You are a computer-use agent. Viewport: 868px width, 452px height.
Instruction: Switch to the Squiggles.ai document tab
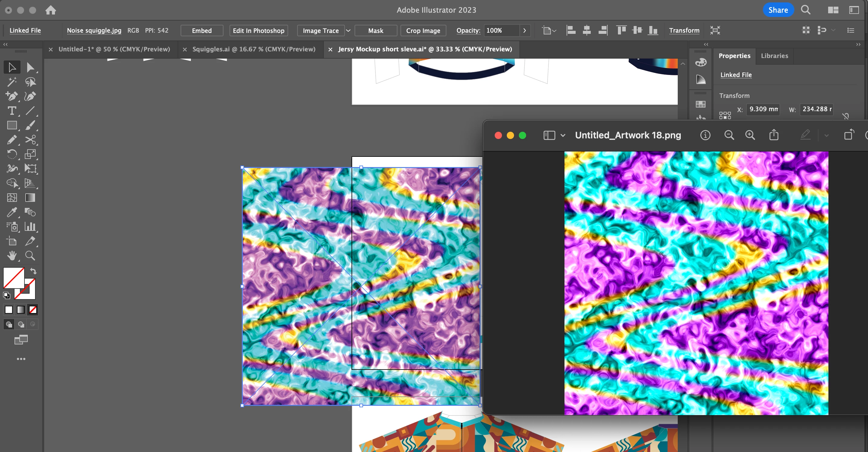click(x=253, y=49)
